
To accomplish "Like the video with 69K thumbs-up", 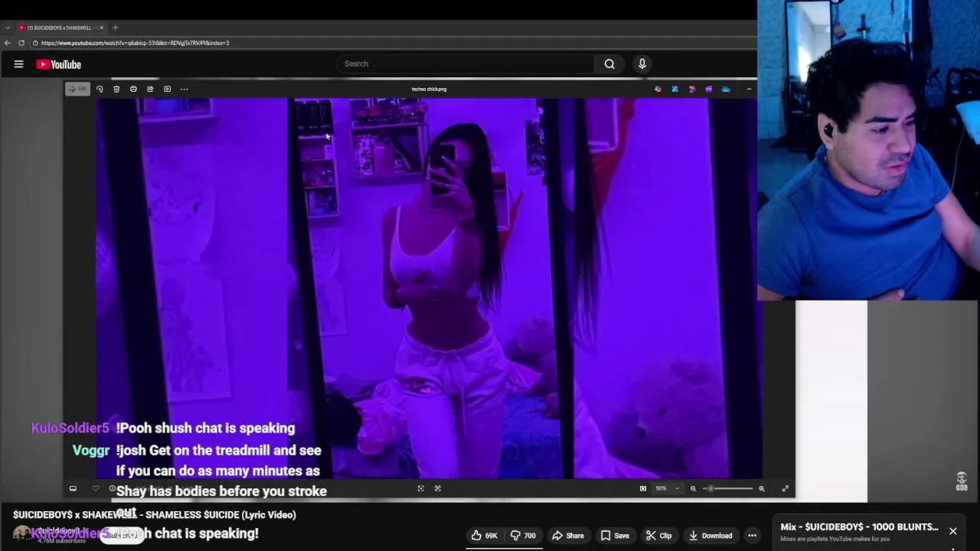I will point(484,536).
